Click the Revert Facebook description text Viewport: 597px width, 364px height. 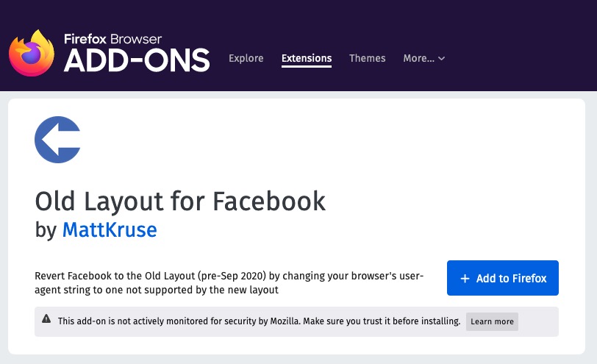coord(229,282)
